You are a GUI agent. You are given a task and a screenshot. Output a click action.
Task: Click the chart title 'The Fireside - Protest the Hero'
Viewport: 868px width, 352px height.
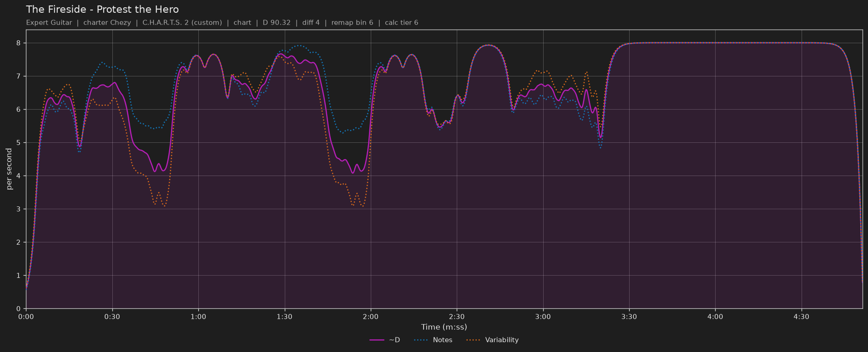102,10
